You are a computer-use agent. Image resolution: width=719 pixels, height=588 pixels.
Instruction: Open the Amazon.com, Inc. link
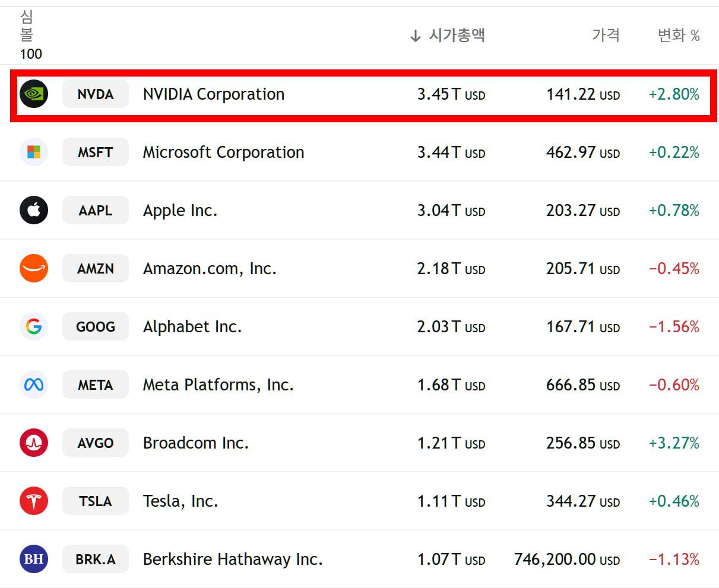(210, 269)
